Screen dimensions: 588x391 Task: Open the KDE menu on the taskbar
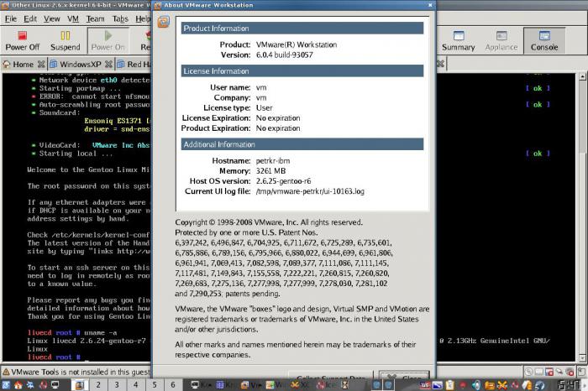point(6,384)
